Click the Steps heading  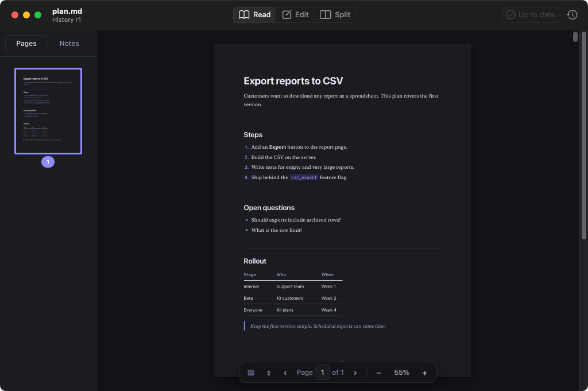pyautogui.click(x=253, y=135)
